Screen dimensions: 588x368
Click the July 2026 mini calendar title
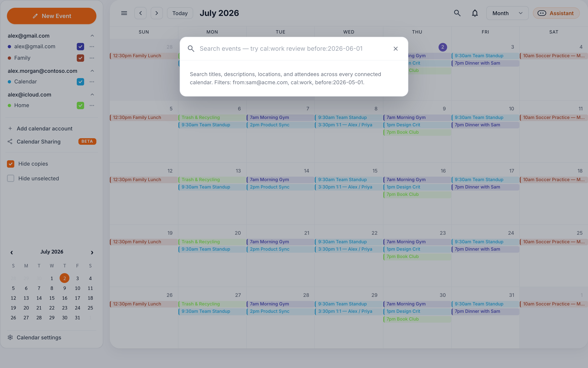click(x=52, y=252)
